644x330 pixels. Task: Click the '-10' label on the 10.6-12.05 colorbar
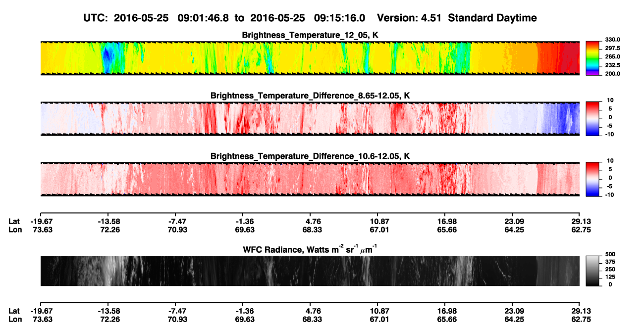pyautogui.click(x=609, y=195)
